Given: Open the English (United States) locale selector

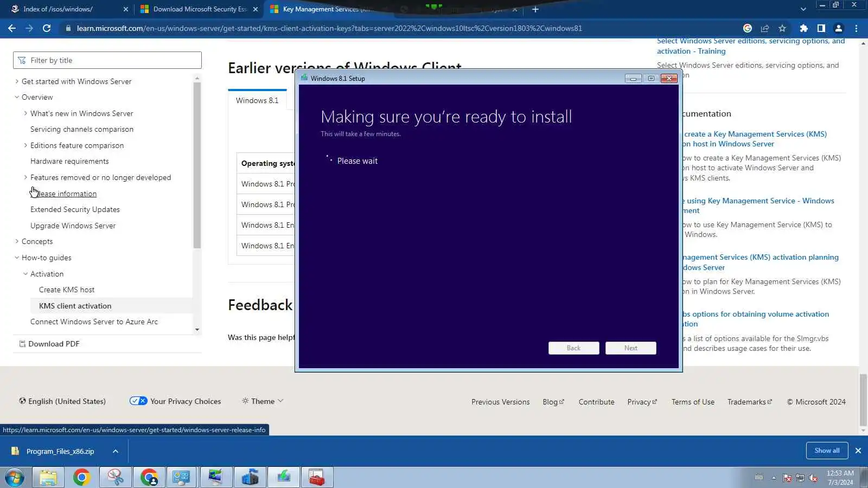Looking at the screenshot, I should click(62, 401).
